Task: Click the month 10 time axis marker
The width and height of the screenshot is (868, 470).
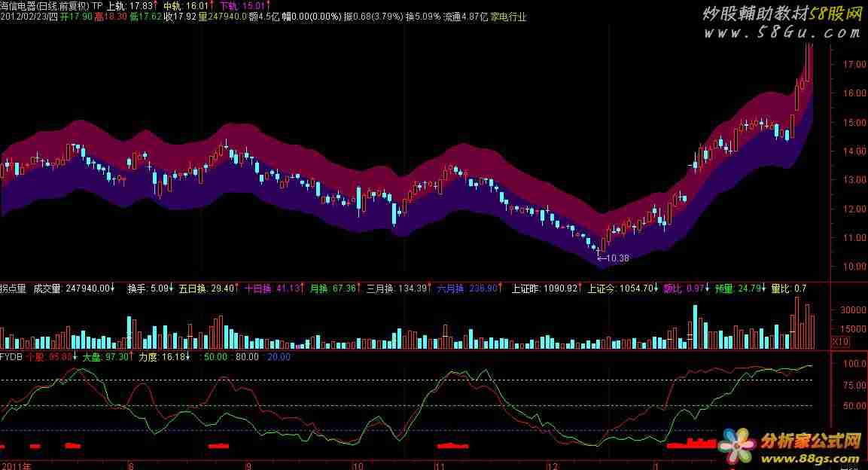Action: 358,466
